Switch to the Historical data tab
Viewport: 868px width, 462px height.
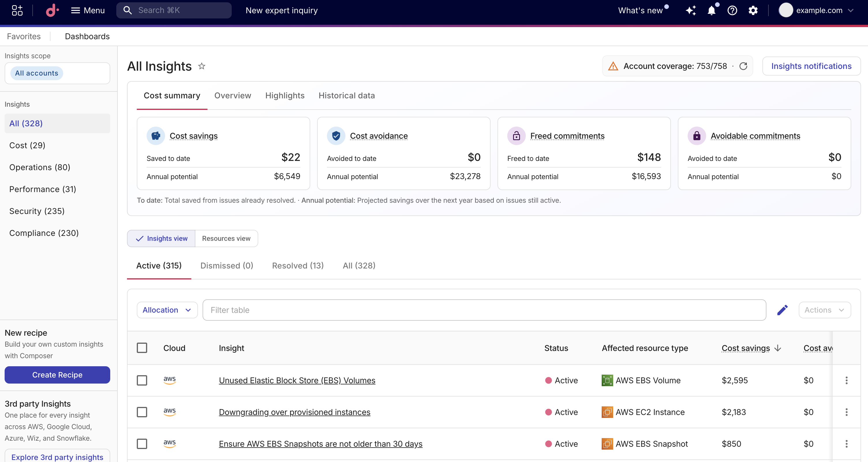pos(346,96)
